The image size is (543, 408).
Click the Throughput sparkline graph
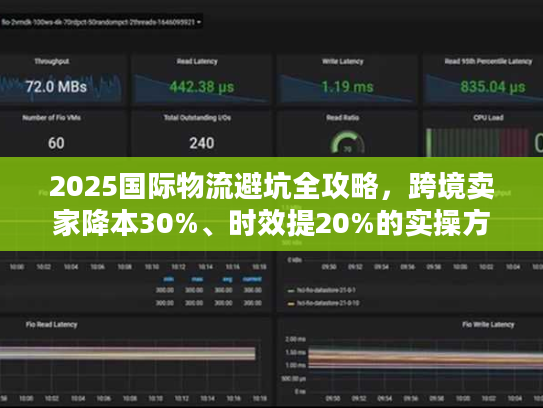point(61,88)
